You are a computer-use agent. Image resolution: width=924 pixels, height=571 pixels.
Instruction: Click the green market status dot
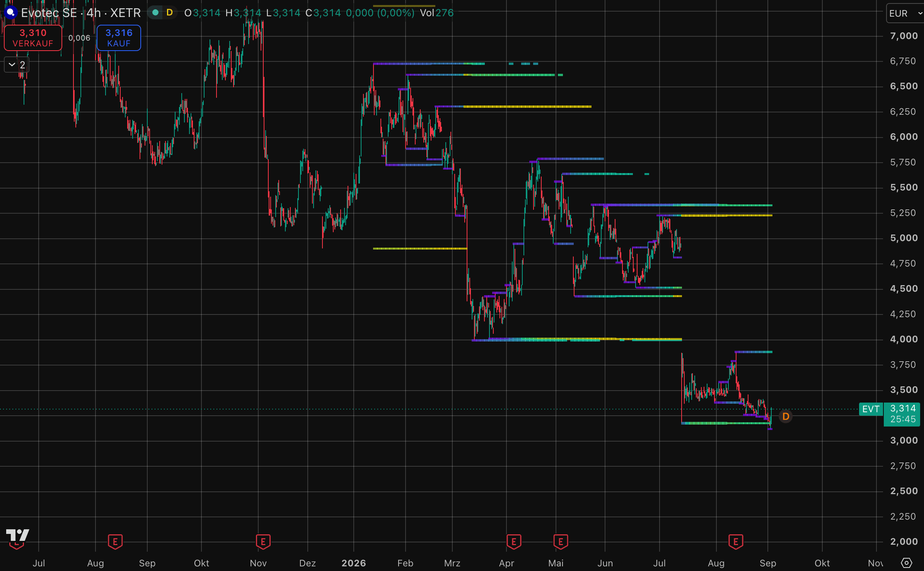(x=155, y=13)
